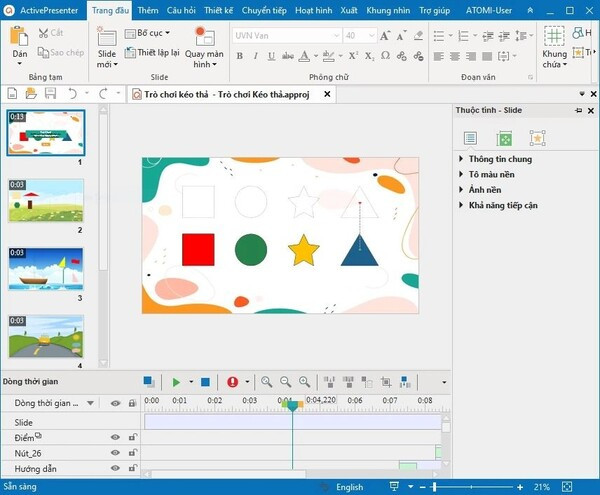Play the timeline preview
The height and width of the screenshot is (495, 600).
pyautogui.click(x=176, y=382)
